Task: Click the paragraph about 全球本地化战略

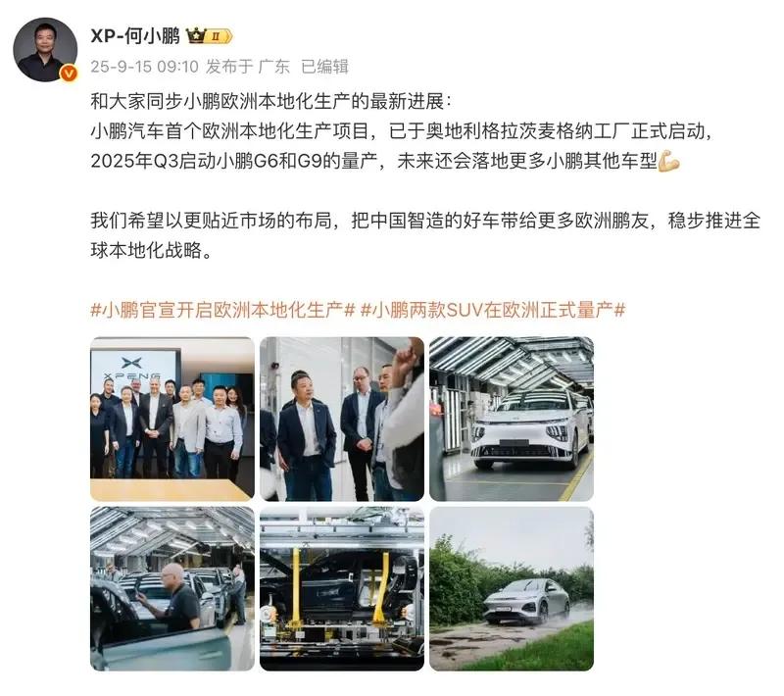Action: [425, 235]
